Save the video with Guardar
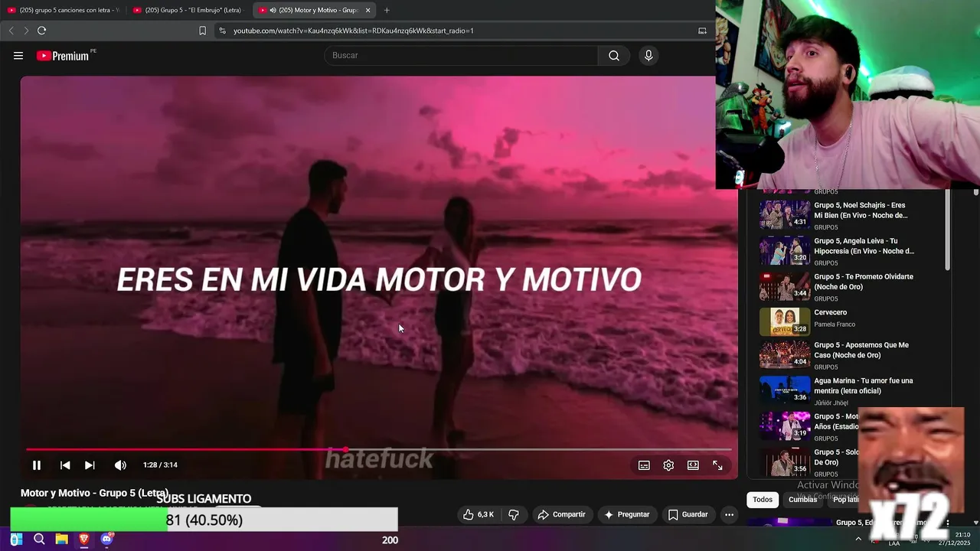This screenshot has height=551, width=980. (688, 514)
